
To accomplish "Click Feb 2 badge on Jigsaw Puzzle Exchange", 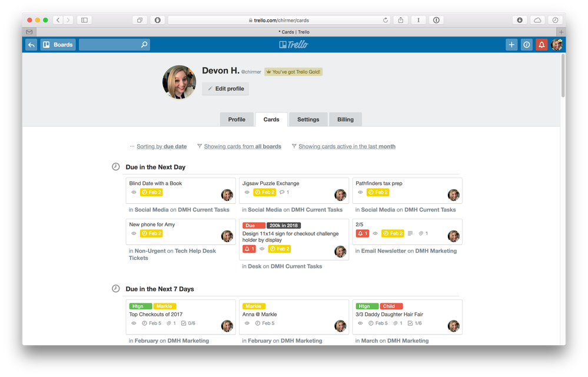I will pos(264,193).
